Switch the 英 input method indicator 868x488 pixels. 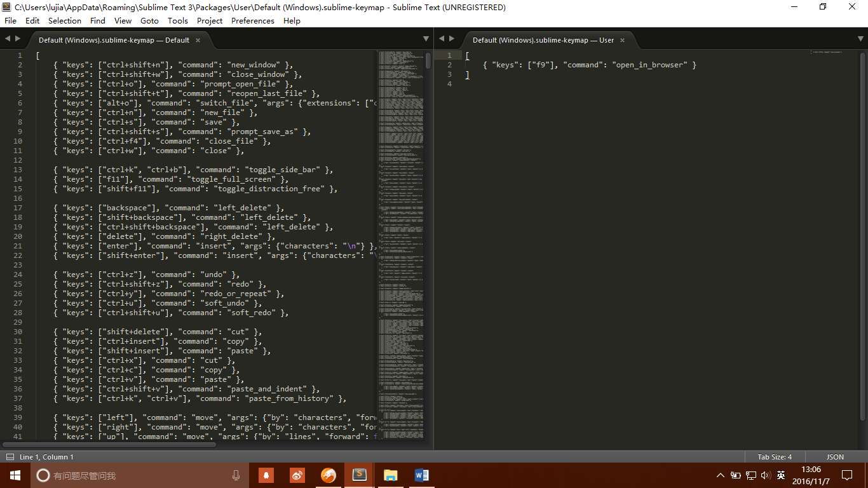[x=781, y=475]
